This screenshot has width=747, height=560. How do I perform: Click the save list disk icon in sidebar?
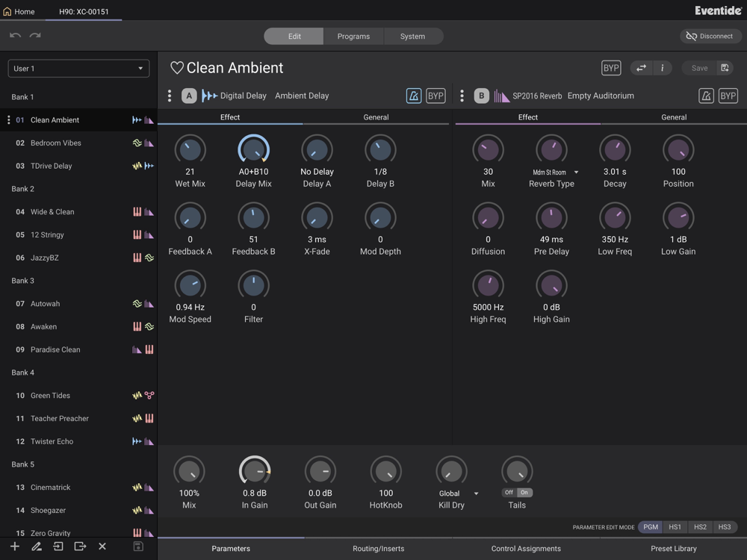click(x=138, y=547)
